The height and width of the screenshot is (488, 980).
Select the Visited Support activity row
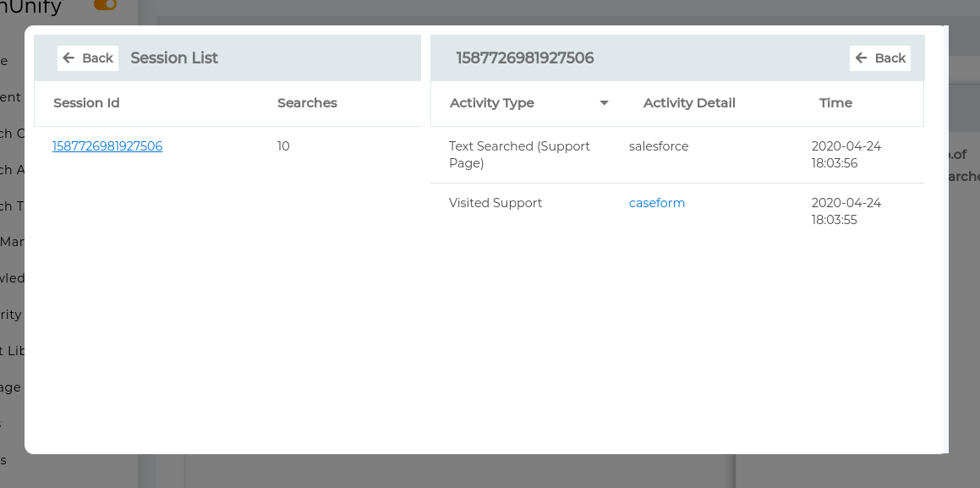495,203
